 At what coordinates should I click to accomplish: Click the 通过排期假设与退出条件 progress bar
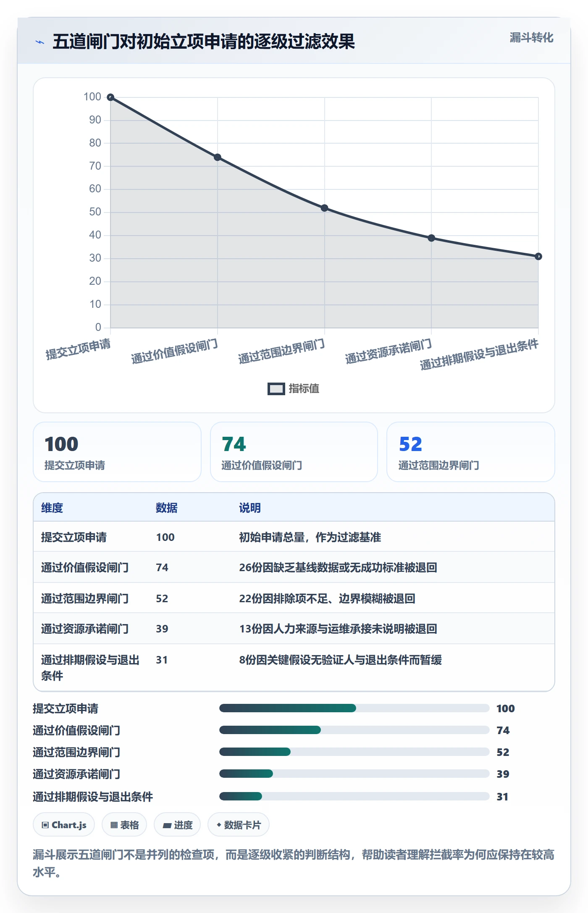pyautogui.click(x=354, y=797)
